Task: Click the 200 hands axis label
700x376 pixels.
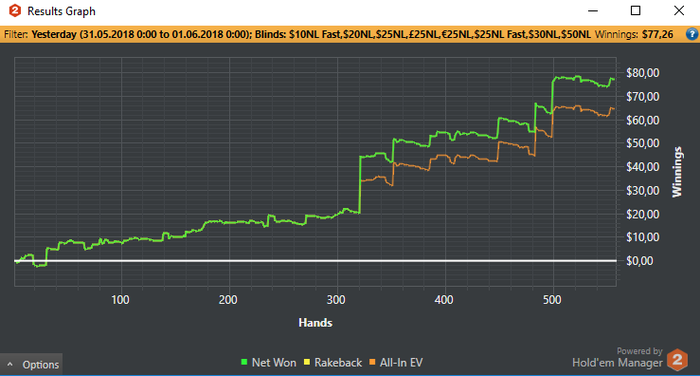Action: coord(228,300)
